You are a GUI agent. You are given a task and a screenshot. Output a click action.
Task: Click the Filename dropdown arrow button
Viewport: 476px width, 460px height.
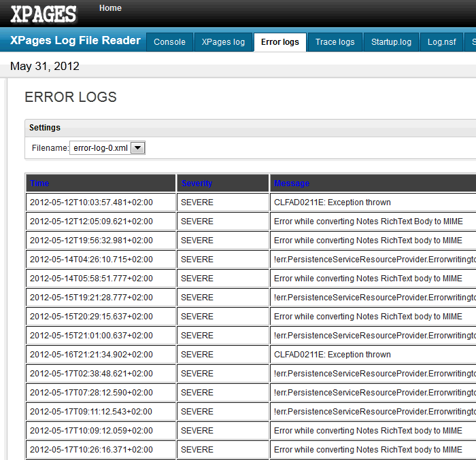tap(137, 148)
